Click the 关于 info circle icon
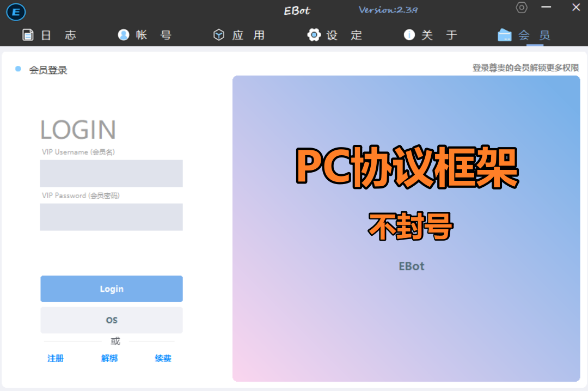 (x=409, y=35)
